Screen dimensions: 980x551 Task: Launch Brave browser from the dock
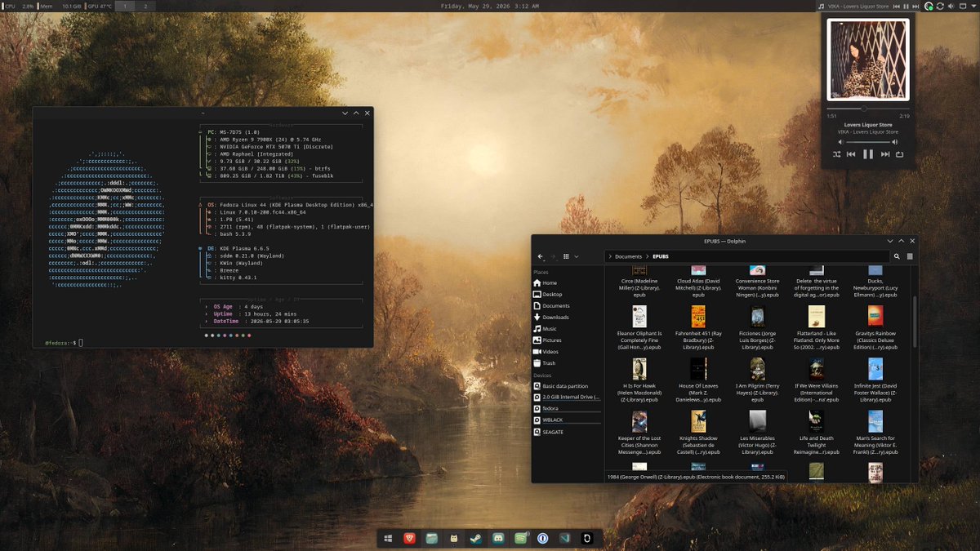(410, 539)
